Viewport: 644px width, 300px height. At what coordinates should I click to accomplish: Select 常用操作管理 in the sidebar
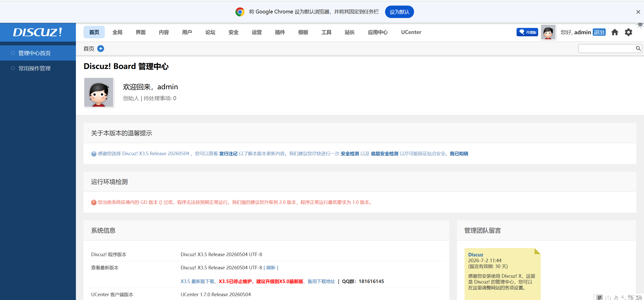[x=38, y=68]
